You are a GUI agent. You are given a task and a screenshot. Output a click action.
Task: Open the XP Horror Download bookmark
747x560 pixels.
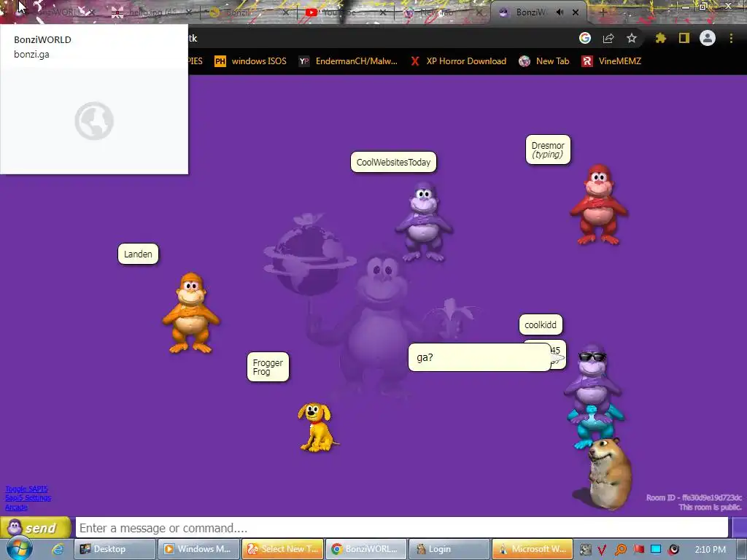click(x=459, y=61)
